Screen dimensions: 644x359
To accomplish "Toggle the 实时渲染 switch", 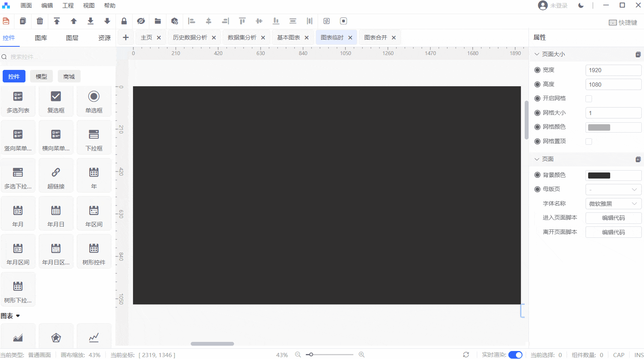I will (515, 355).
